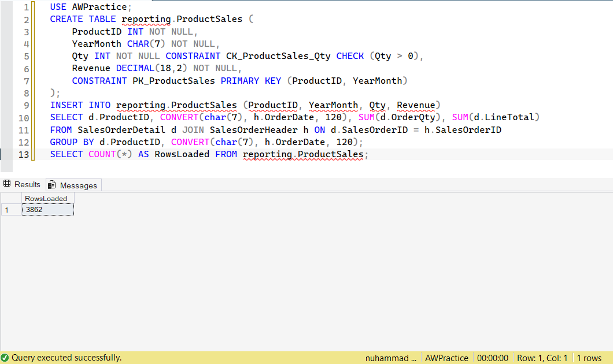The image size is (613, 364).
Task: Click 'Query executed successfully.' status text
Action: point(67,358)
